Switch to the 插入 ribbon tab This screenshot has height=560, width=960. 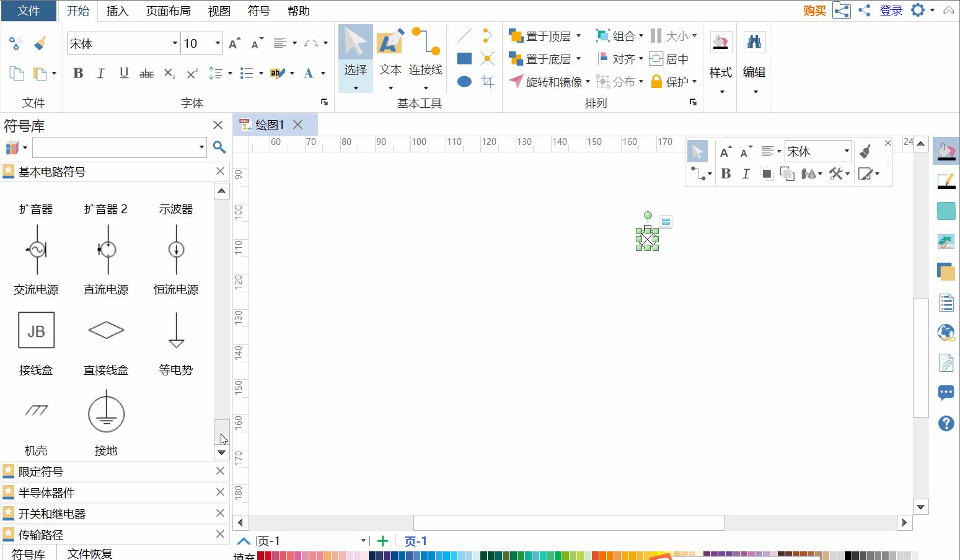click(117, 11)
